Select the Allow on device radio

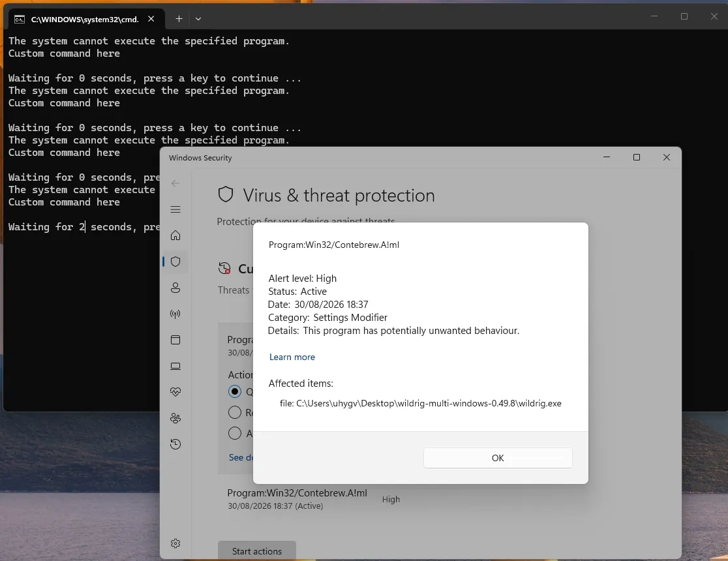coord(235,433)
